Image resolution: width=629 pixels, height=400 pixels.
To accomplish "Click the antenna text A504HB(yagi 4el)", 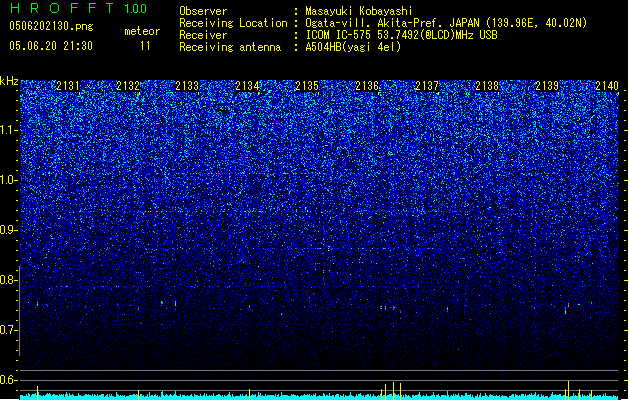I will tap(353, 47).
